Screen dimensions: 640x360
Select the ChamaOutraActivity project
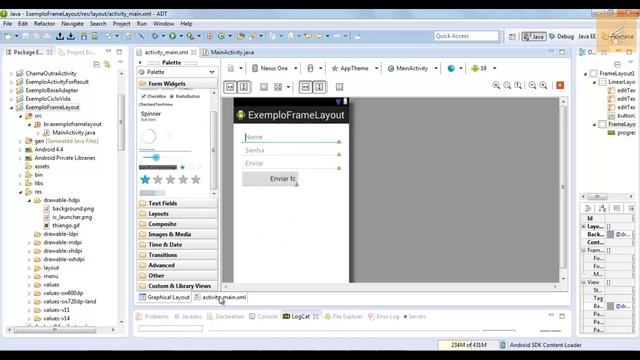coord(51,73)
